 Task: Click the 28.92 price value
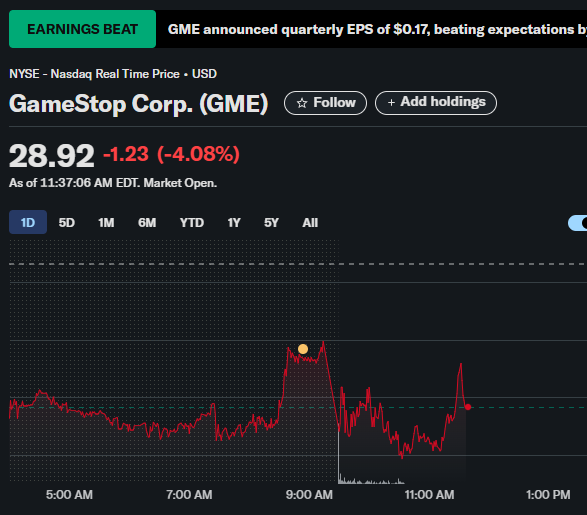[x=51, y=156]
